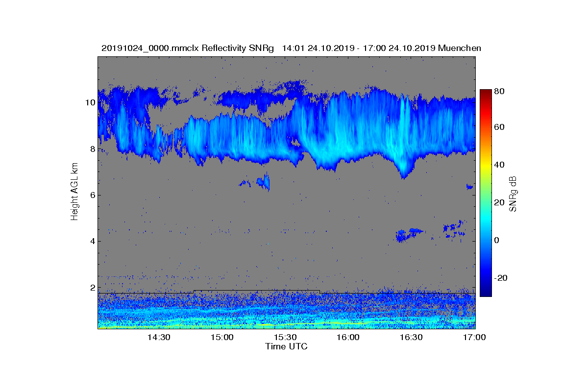Click the dark blue bottom of the colorbar
This screenshot has width=588, height=392.
[x=486, y=293]
